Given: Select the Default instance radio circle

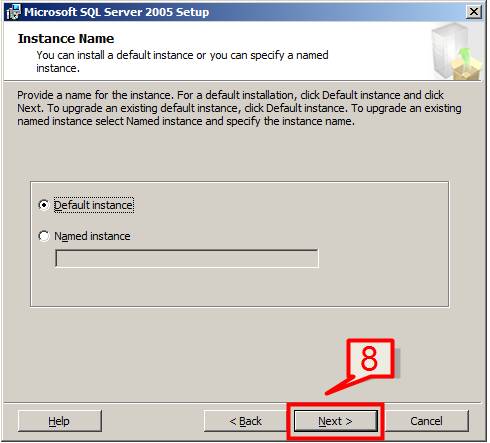Looking at the screenshot, I should (44, 205).
